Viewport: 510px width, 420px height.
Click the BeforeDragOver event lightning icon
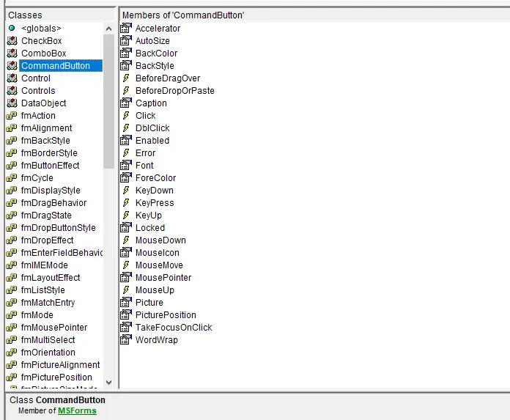[126, 78]
